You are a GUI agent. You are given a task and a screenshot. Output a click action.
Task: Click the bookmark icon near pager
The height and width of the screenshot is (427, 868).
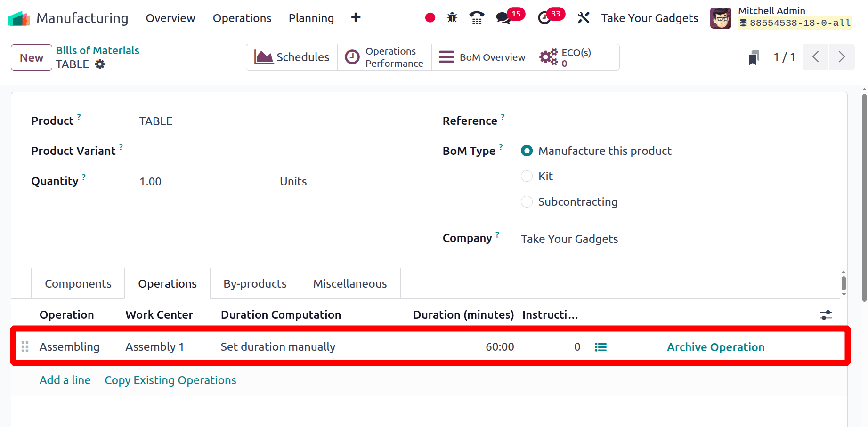[x=754, y=57]
